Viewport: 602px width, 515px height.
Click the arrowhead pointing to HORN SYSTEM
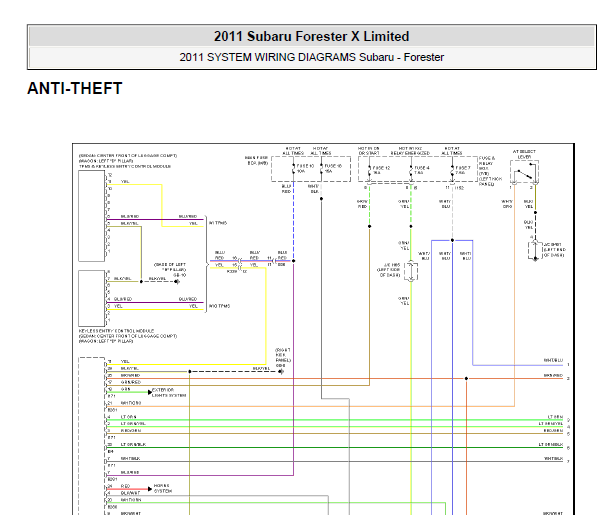(x=150, y=489)
